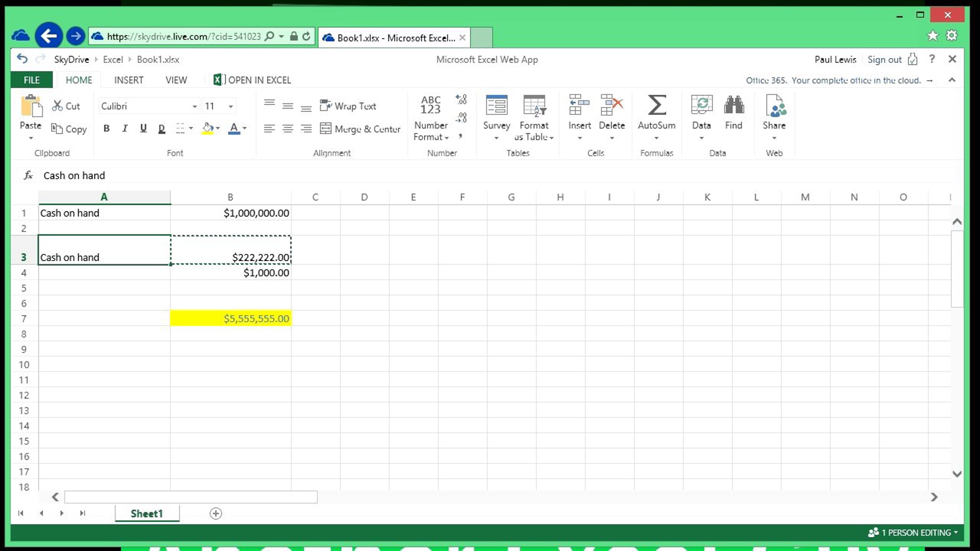Click the AutoSum sigma icon
This screenshot has width=980, height=551.
point(656,105)
